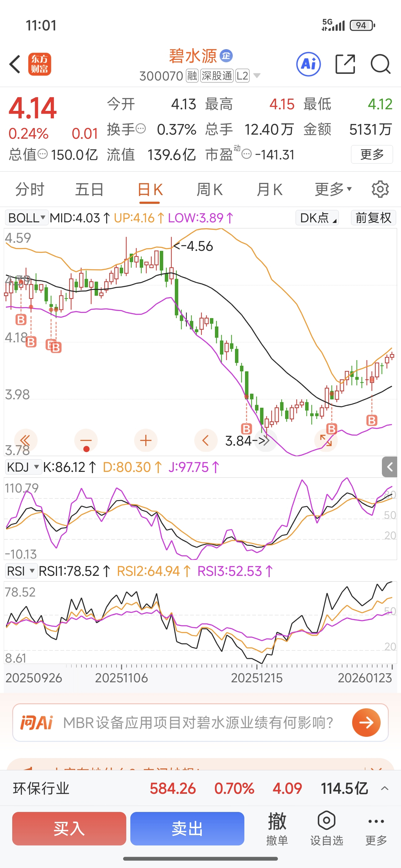
Task: Open the side panel collapse arrow
Action: (x=389, y=467)
